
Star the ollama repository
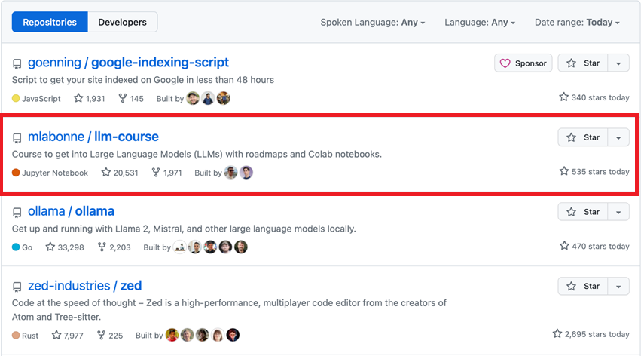(583, 212)
